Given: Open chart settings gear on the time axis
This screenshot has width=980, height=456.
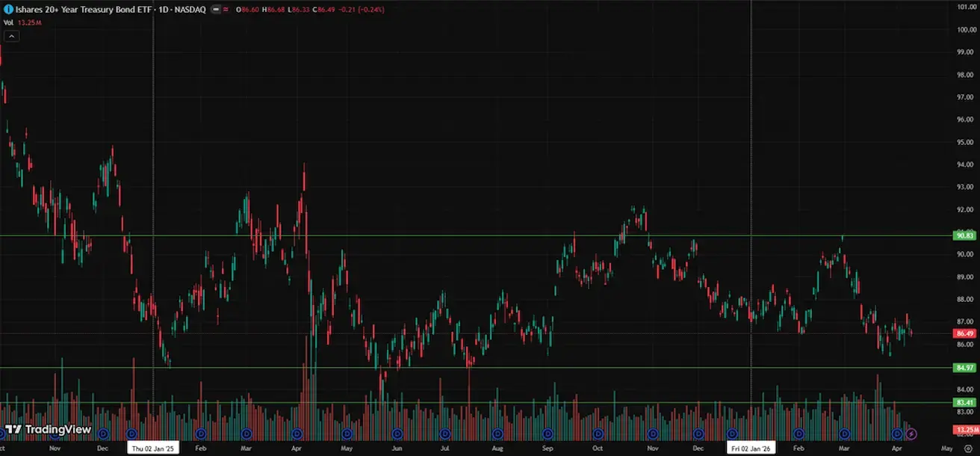Looking at the screenshot, I should (968, 449).
